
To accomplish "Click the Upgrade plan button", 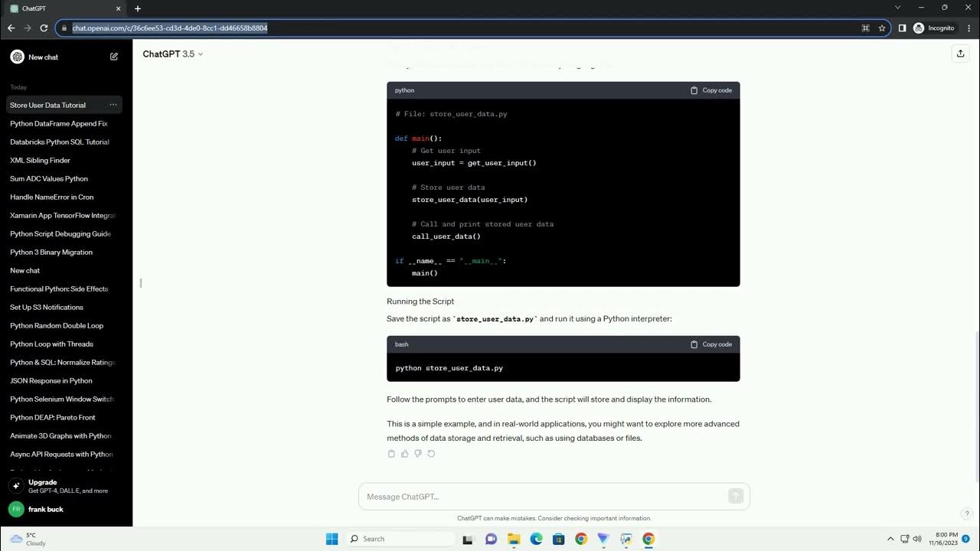I will (x=64, y=486).
